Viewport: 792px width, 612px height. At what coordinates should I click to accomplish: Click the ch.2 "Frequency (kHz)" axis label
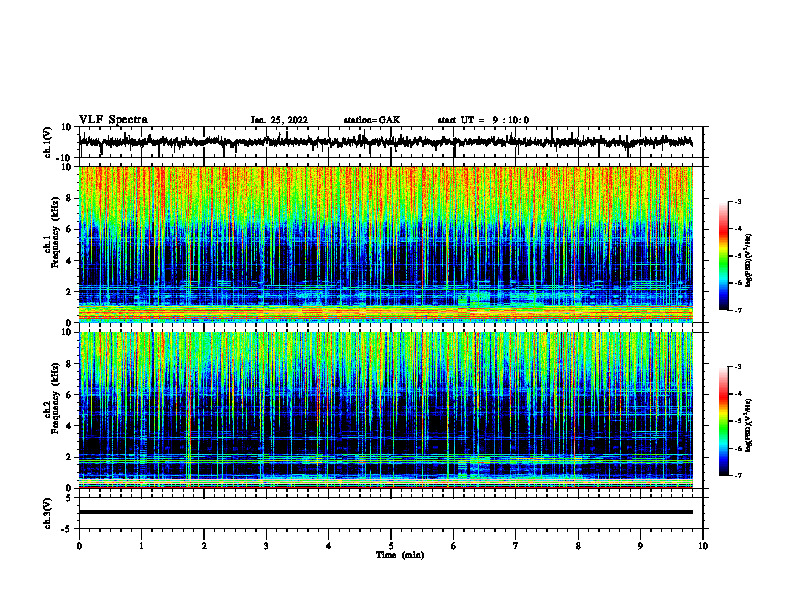click(x=56, y=398)
